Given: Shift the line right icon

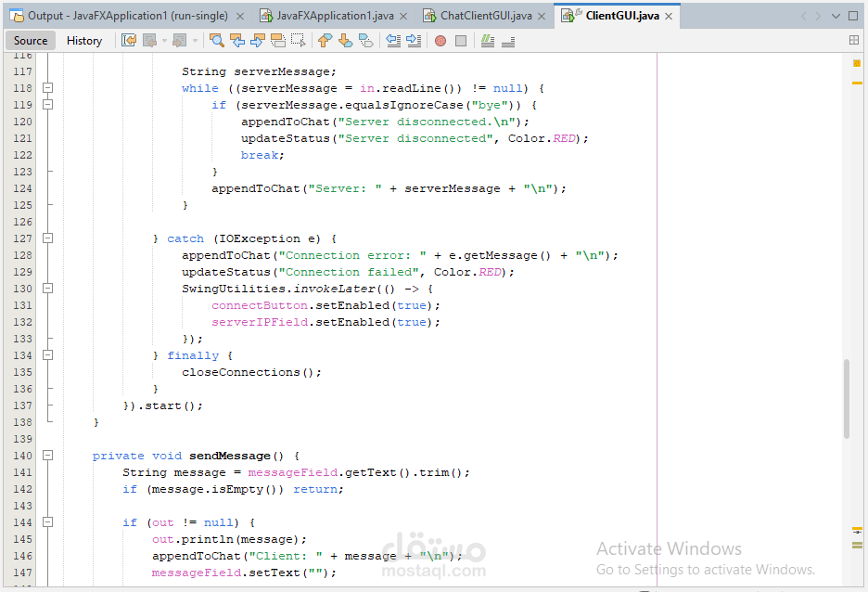Looking at the screenshot, I should (414, 41).
